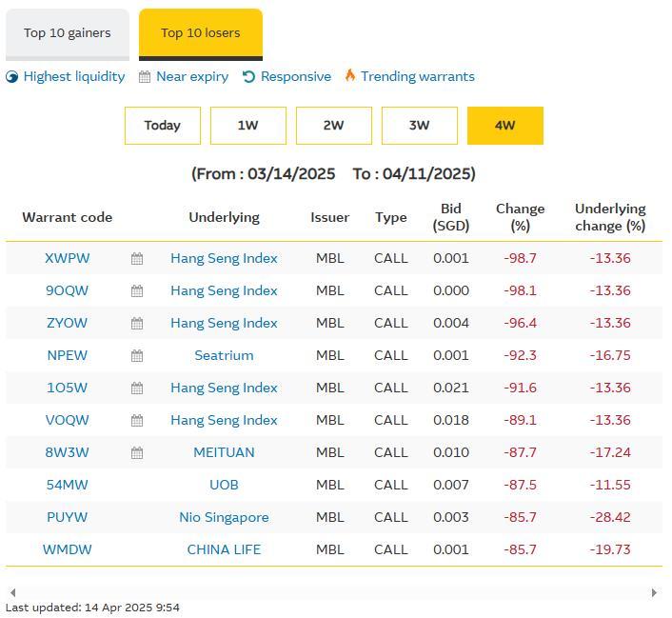Select the 3W period button
The height and width of the screenshot is (618, 672).
[420, 126]
